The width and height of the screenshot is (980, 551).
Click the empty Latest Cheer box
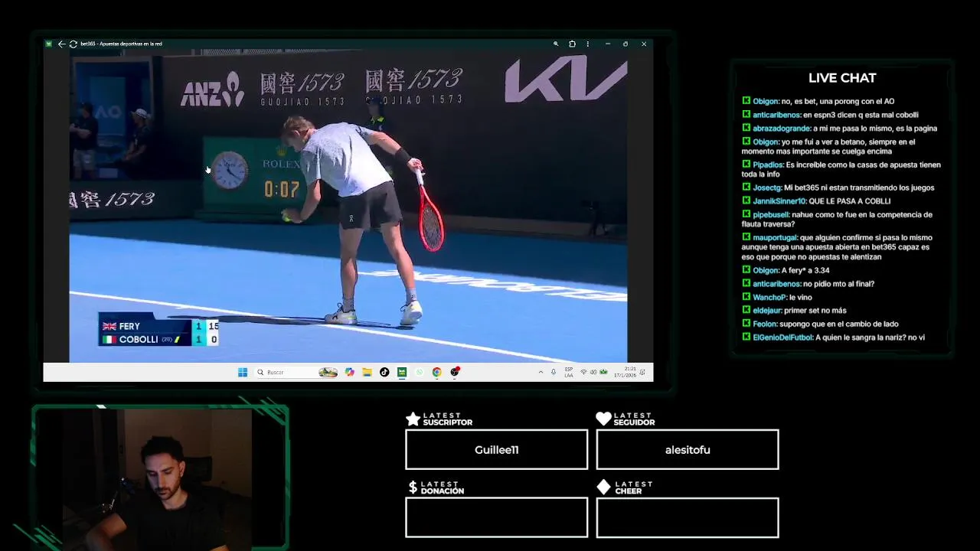tap(688, 517)
